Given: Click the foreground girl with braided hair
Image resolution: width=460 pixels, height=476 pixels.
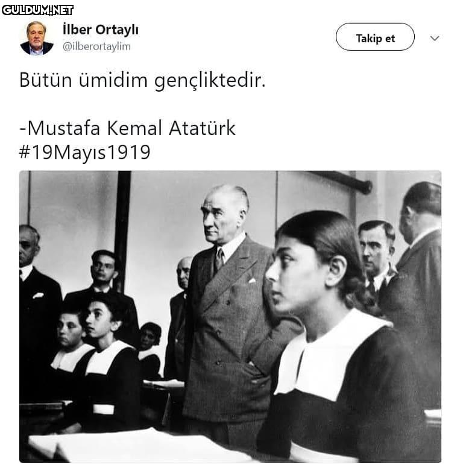Looking at the screenshot, I should [340, 337].
